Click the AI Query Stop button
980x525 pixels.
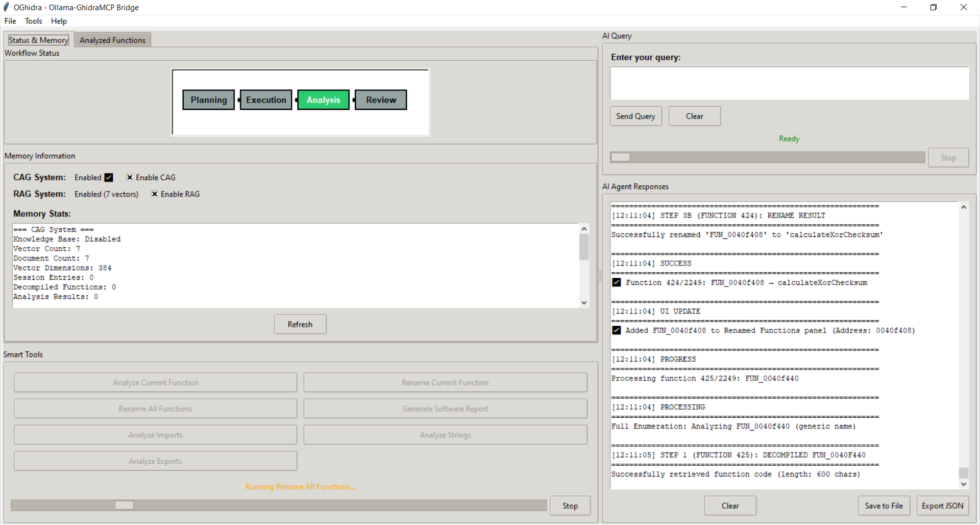point(948,157)
